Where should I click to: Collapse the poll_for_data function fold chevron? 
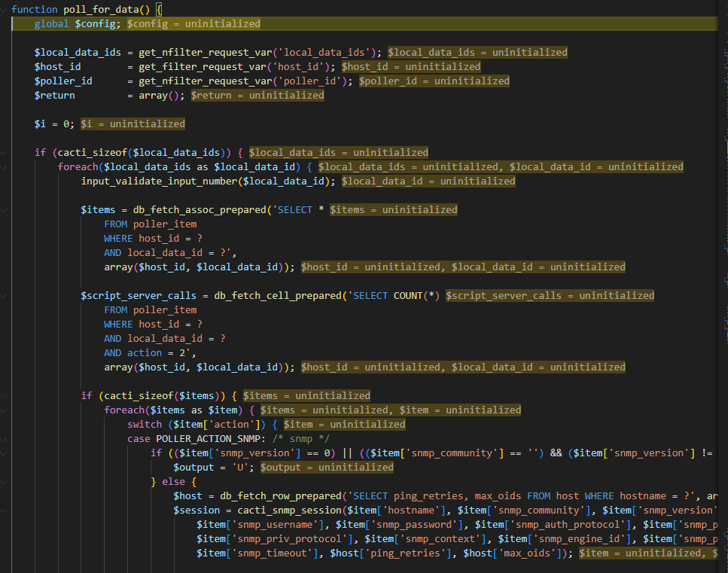click(x=4, y=9)
